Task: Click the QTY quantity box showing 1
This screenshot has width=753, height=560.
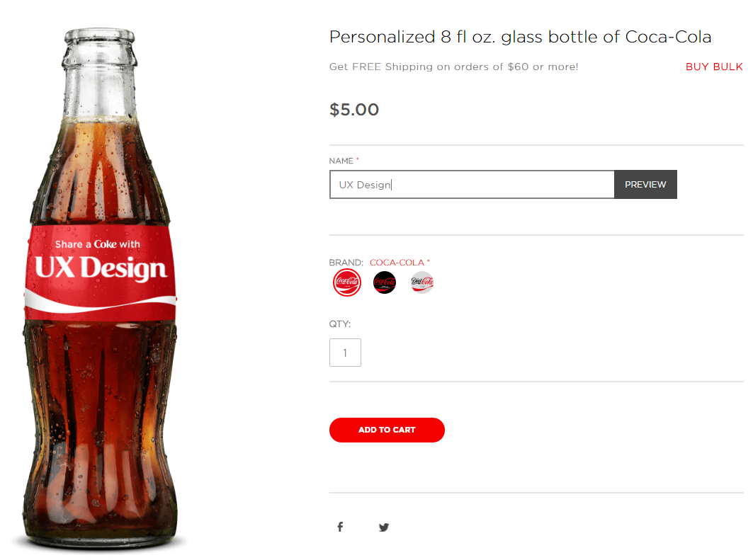Action: tap(345, 353)
